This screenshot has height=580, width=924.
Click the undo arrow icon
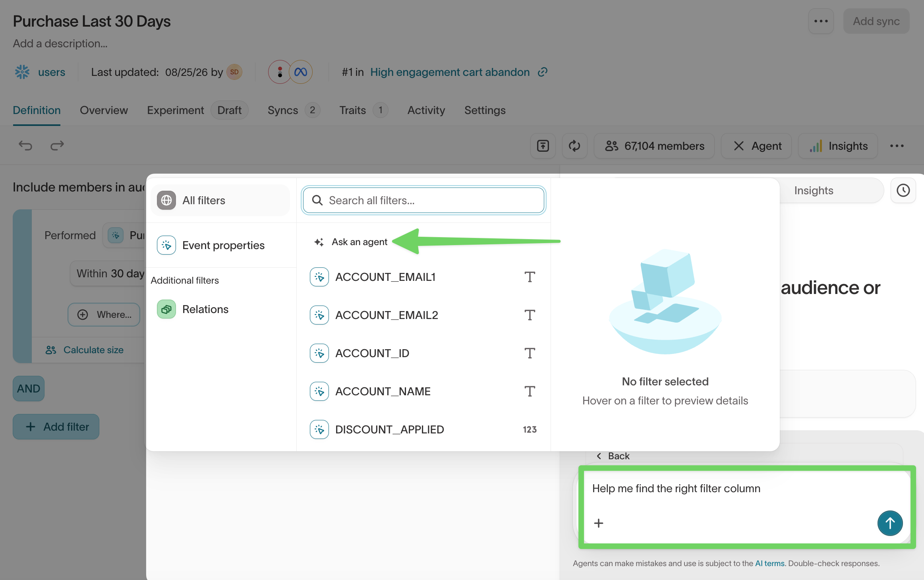point(25,146)
